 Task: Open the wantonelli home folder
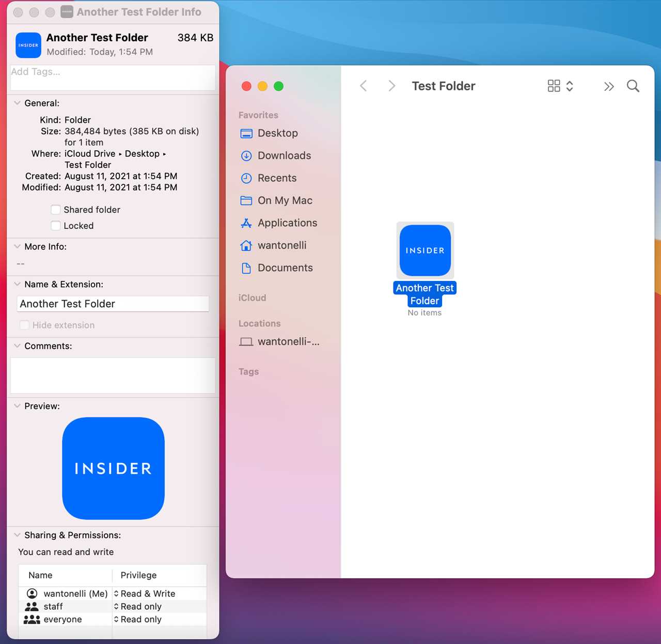pyautogui.click(x=282, y=245)
